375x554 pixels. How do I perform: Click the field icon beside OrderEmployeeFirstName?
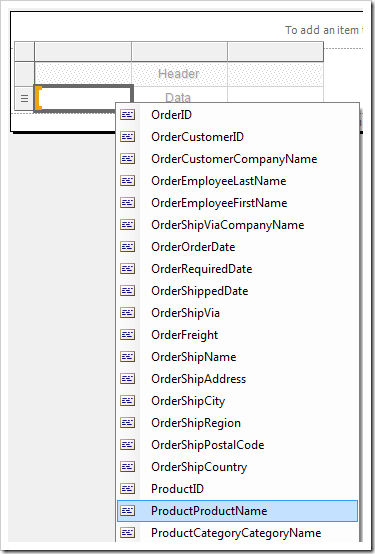128,202
